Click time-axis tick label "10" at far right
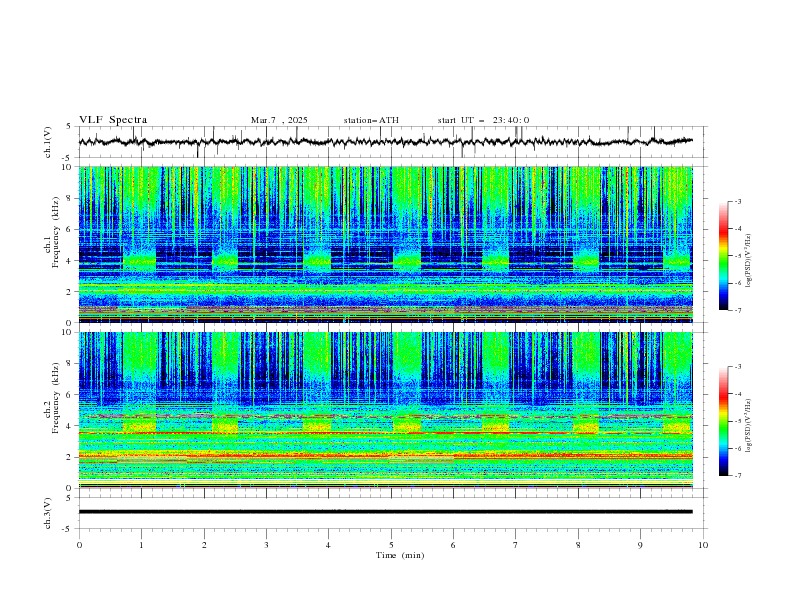 click(703, 545)
